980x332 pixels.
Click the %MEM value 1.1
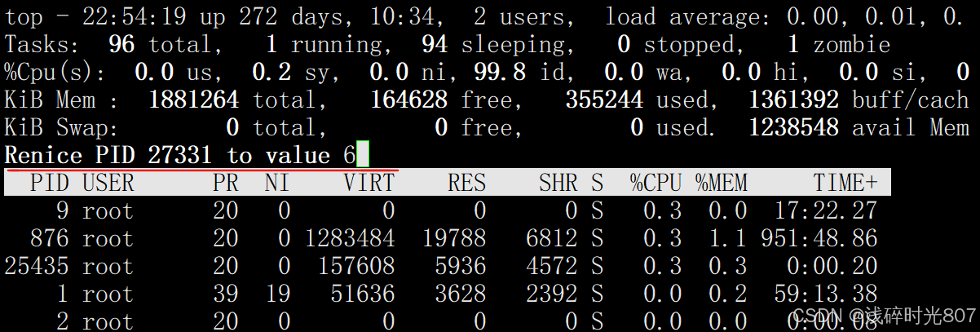point(728,238)
